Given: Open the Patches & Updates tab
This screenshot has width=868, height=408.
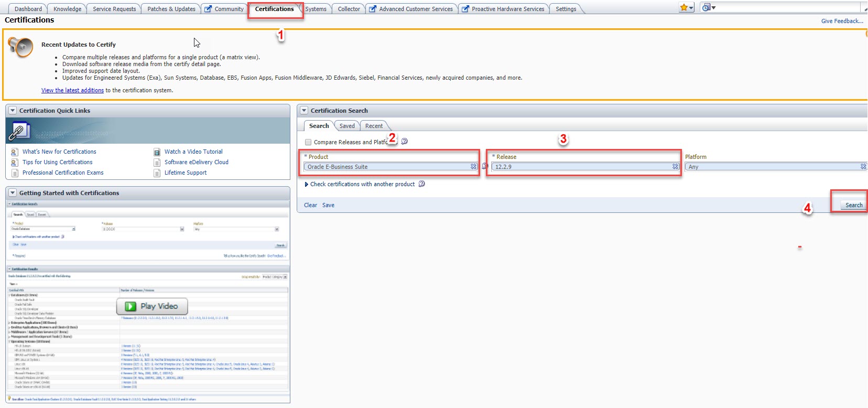Looking at the screenshot, I should pos(171,9).
